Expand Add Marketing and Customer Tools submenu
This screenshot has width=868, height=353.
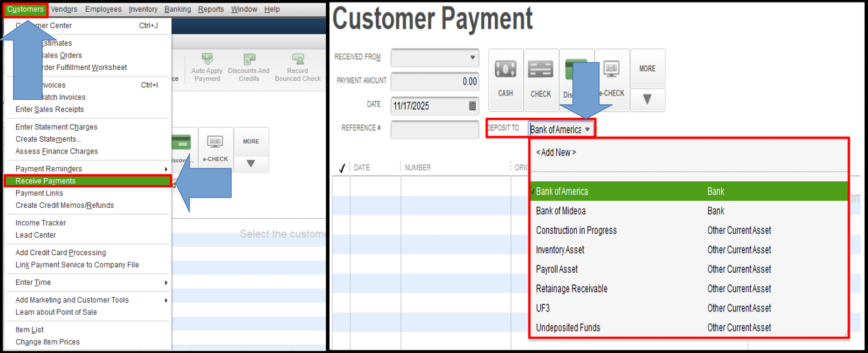(87, 300)
